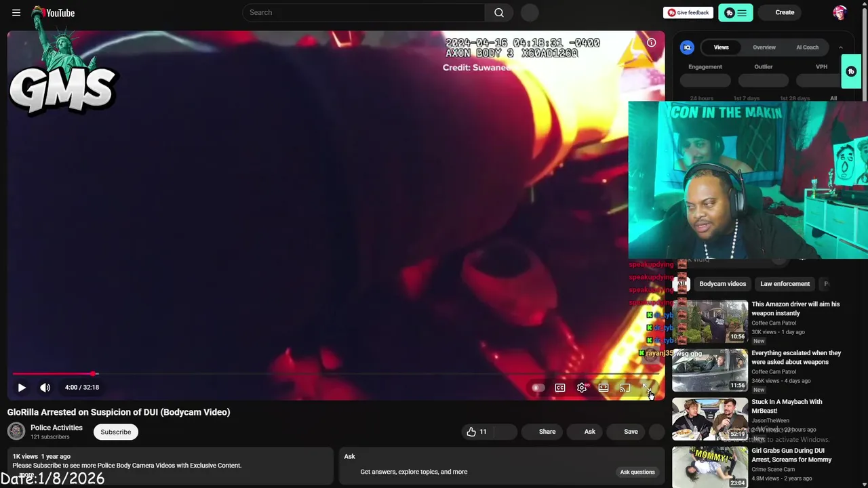Viewport: 868px width, 488px height.
Task: Select the All time range
Action: 833,98
